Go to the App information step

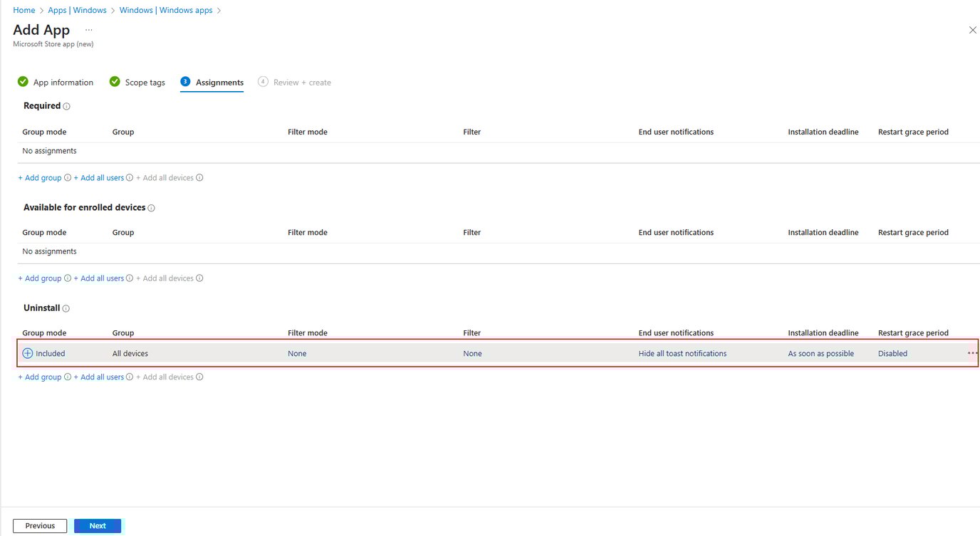pyautogui.click(x=56, y=83)
